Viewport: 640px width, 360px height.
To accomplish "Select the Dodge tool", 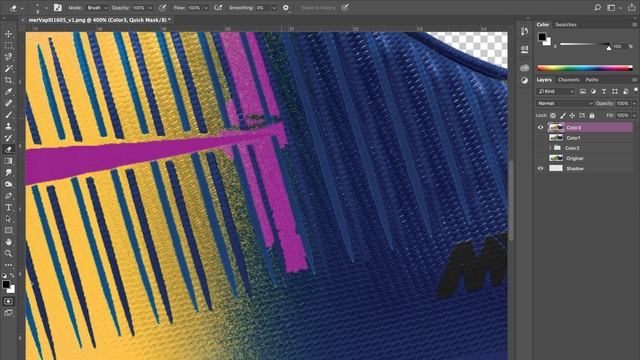I will point(8,184).
